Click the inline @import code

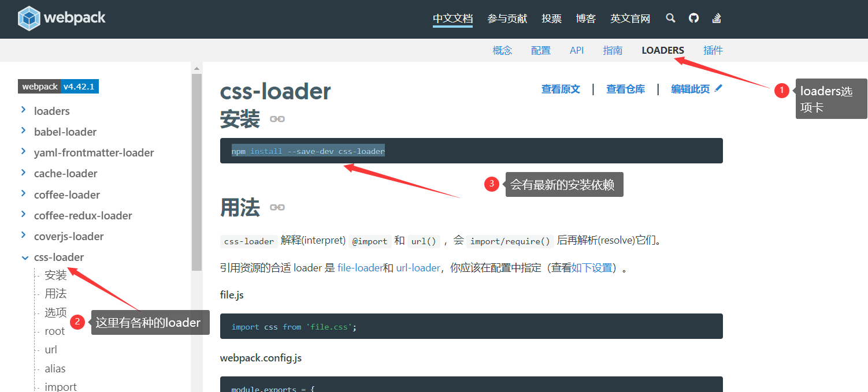pyautogui.click(x=370, y=241)
